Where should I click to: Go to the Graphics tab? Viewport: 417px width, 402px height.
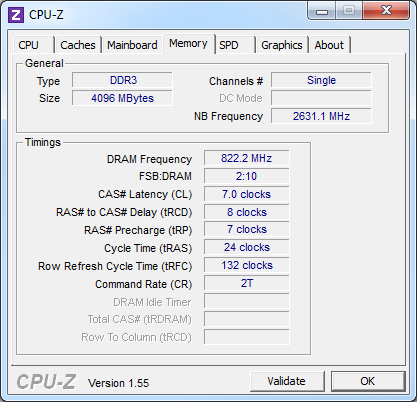[x=282, y=45]
